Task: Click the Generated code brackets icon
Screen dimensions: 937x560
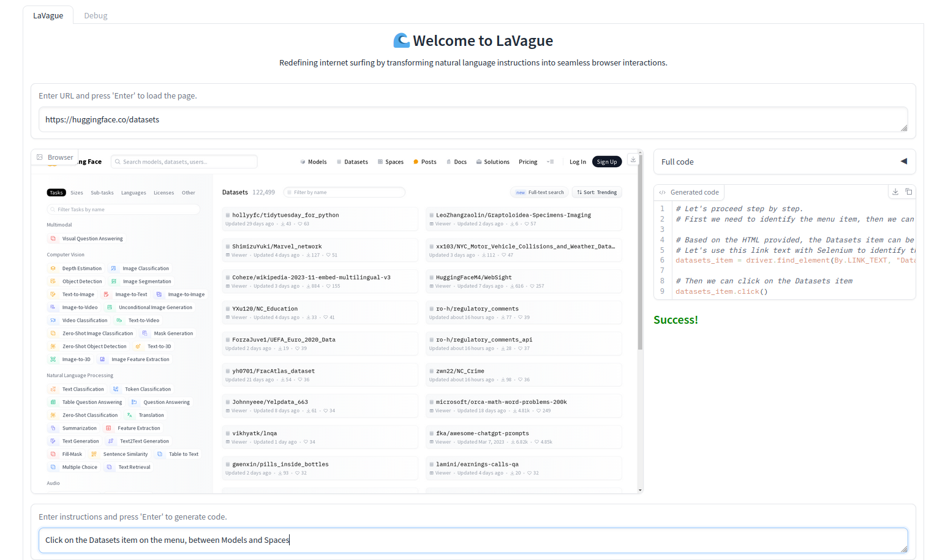Action: tap(662, 192)
